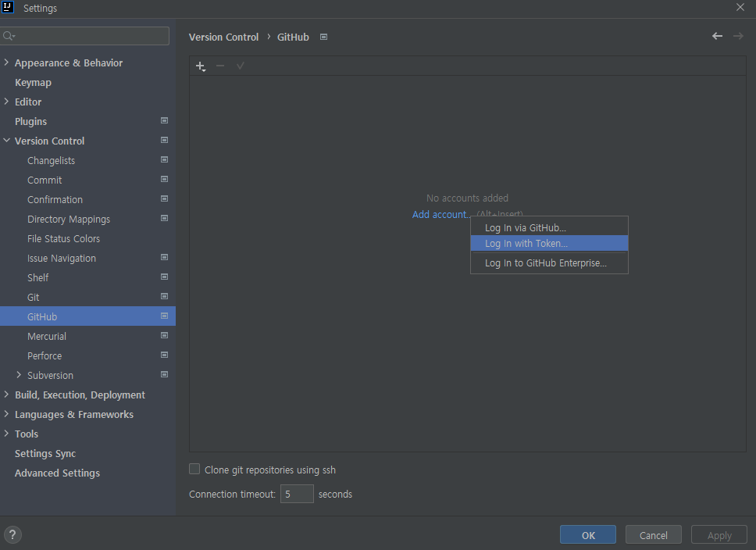This screenshot has width=756, height=550.
Task: Expand the Editor settings section
Action: point(6,102)
